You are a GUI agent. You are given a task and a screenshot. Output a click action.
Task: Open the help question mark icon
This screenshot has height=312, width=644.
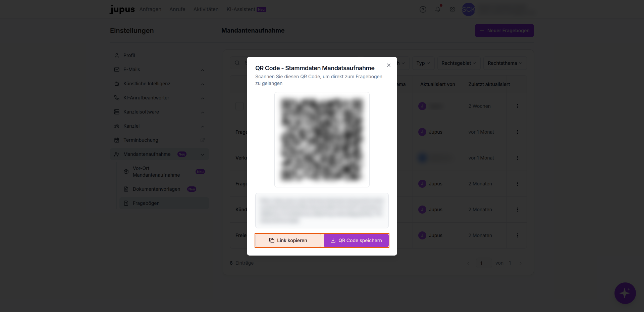click(423, 9)
